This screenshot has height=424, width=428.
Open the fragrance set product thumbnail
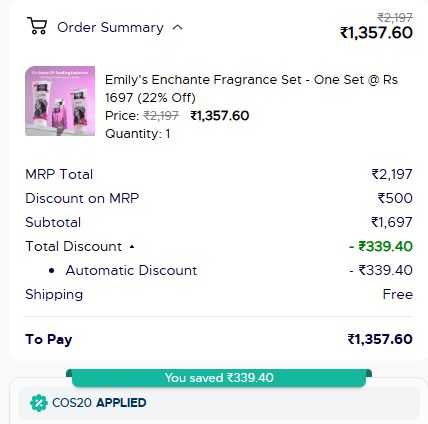60,101
